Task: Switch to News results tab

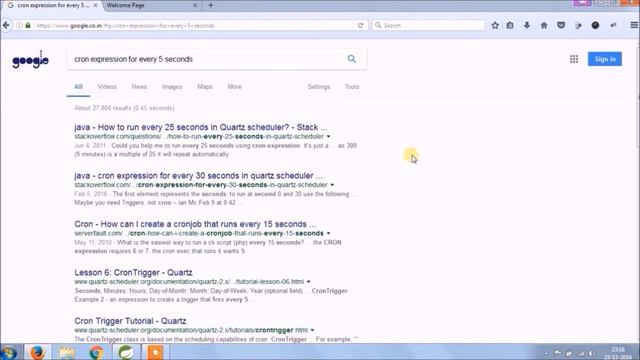Action: pyautogui.click(x=139, y=87)
